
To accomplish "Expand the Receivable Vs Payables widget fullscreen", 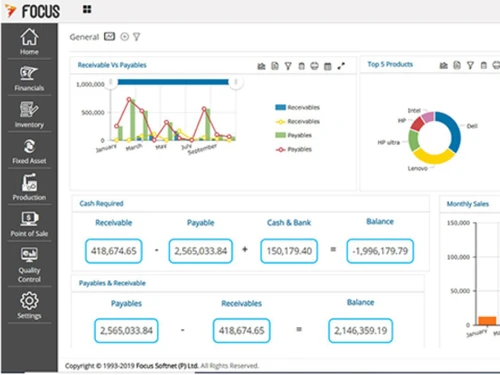I will pyautogui.click(x=341, y=66).
